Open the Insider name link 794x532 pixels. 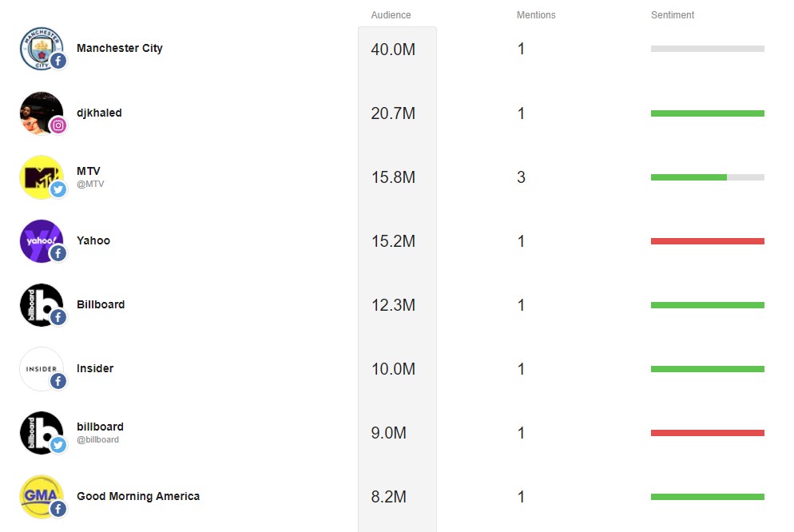coord(95,368)
